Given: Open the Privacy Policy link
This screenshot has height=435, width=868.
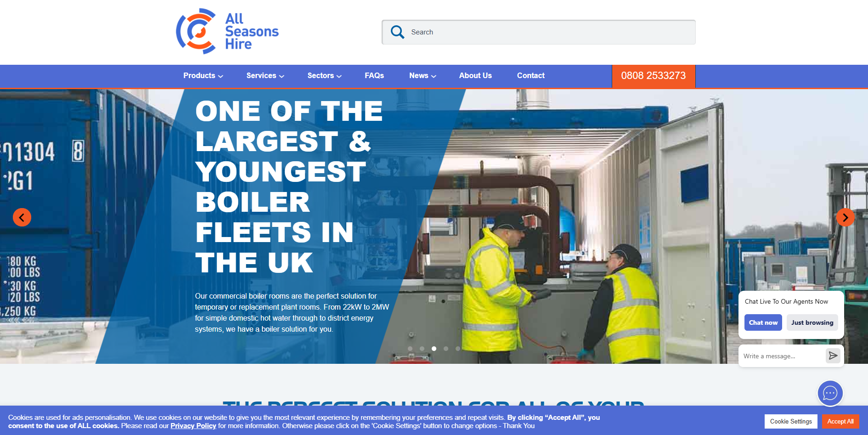Looking at the screenshot, I should pyautogui.click(x=193, y=426).
